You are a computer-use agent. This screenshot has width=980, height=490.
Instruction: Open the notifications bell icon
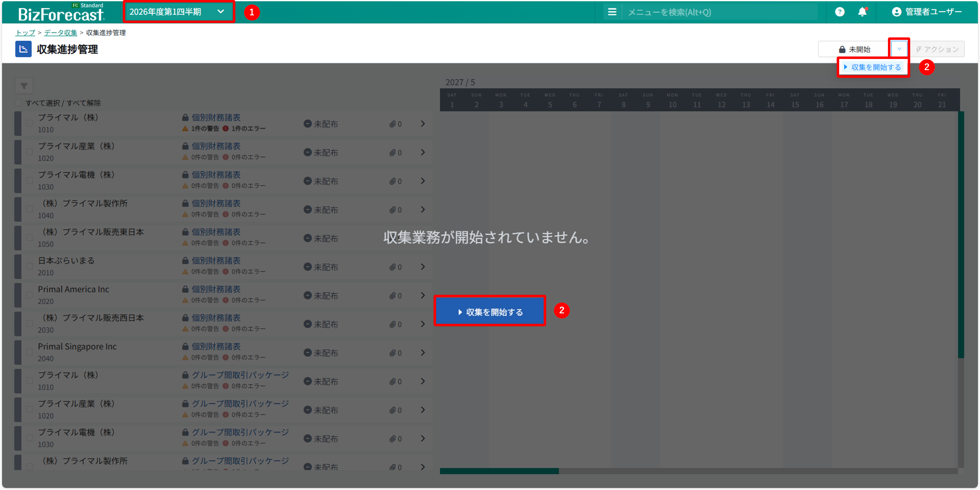[862, 12]
